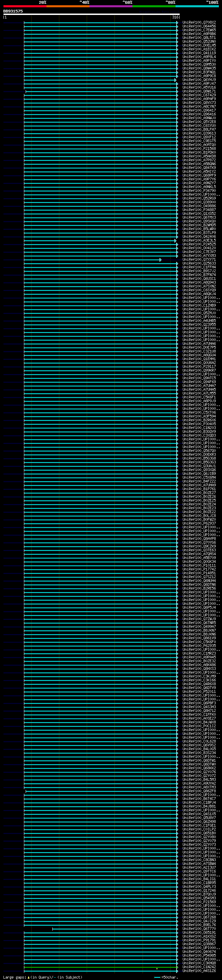Click label UniRef100_A5AKD8
The image size is (222, 980).
199,156
